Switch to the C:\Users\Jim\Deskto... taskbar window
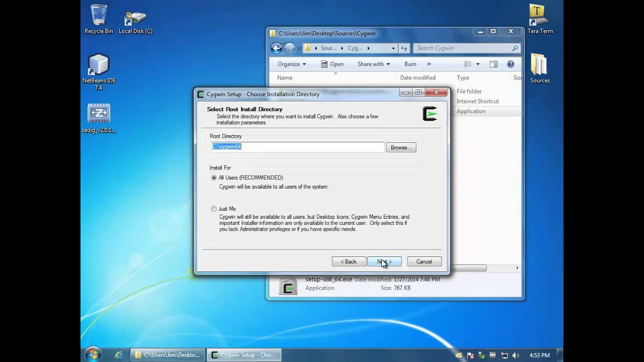Viewport: 644px width, 362px height. pyautogui.click(x=168, y=354)
